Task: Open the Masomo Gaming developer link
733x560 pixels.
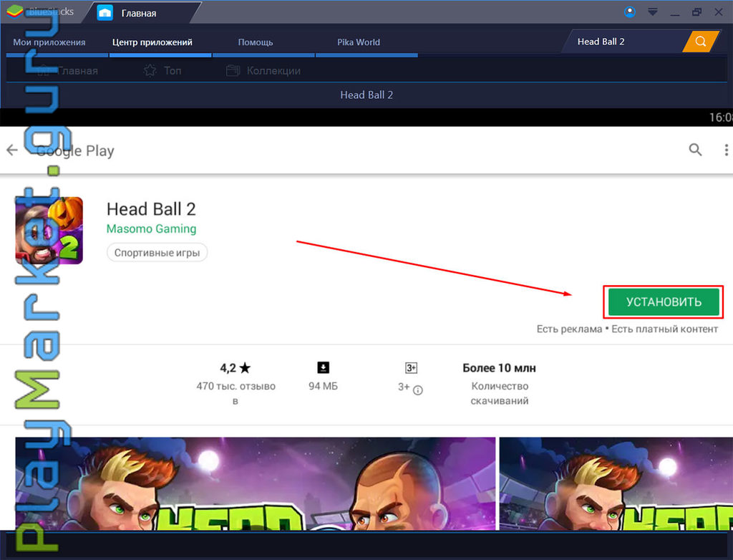Action: [152, 228]
